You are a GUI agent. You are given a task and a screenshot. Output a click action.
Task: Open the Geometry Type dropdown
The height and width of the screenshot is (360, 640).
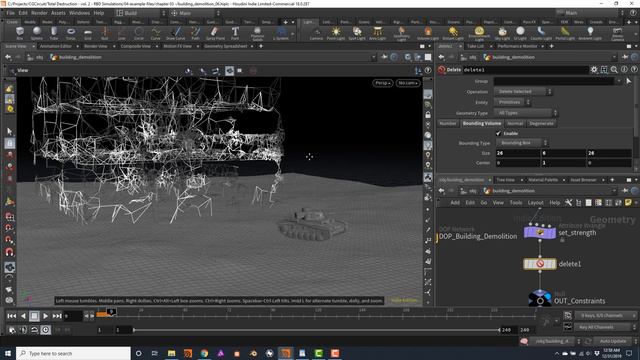pyautogui.click(x=526, y=113)
